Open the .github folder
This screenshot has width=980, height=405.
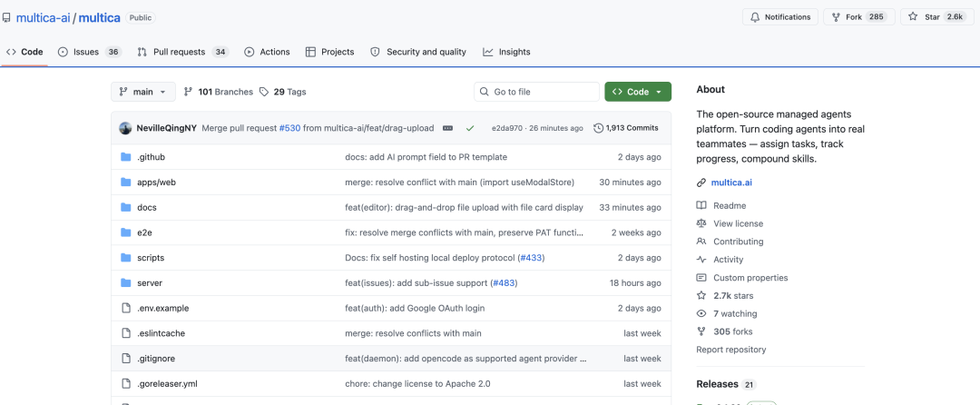pos(151,157)
